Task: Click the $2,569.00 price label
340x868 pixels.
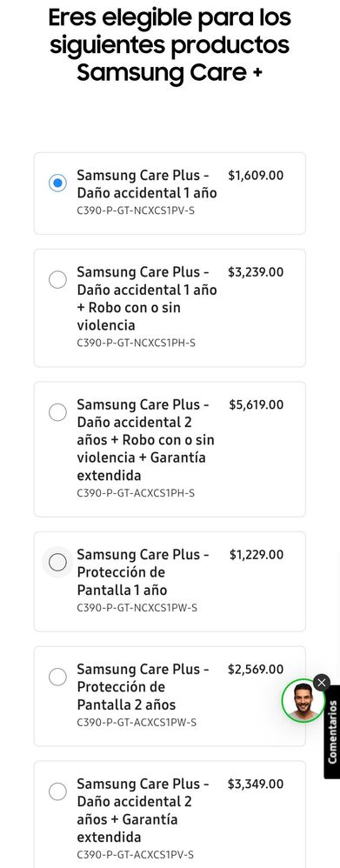Action: tap(256, 670)
